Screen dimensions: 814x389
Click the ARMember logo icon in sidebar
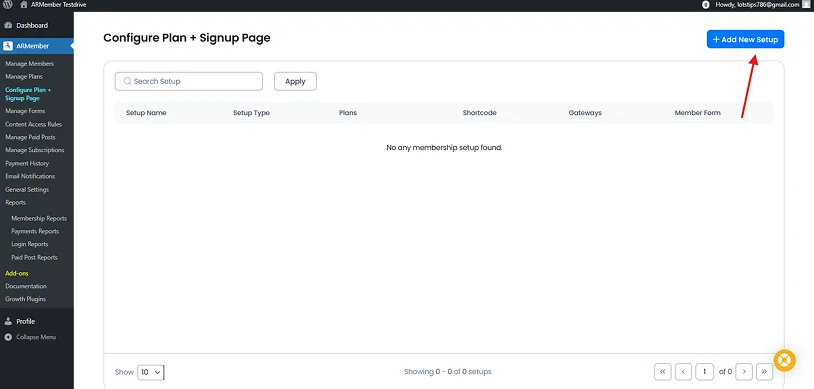coord(8,46)
